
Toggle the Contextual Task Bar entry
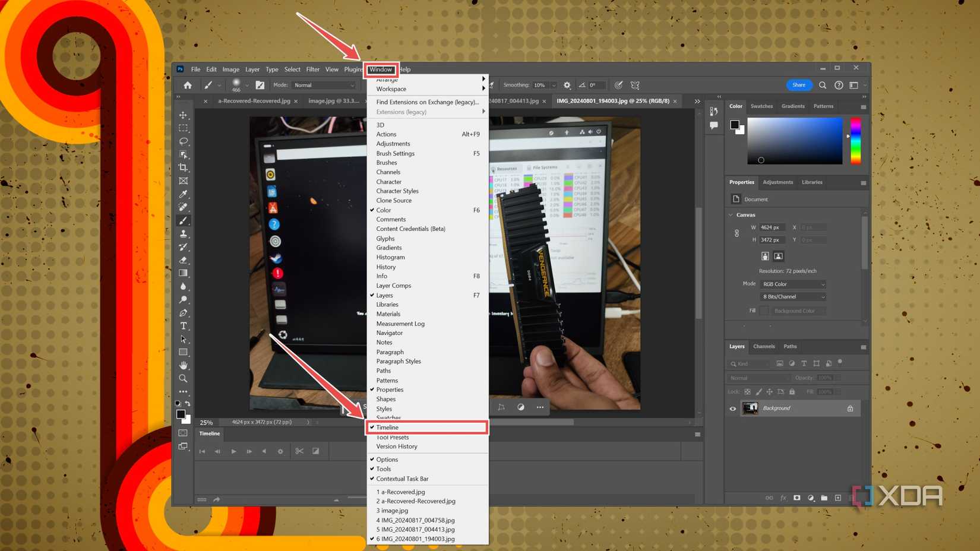[427, 479]
